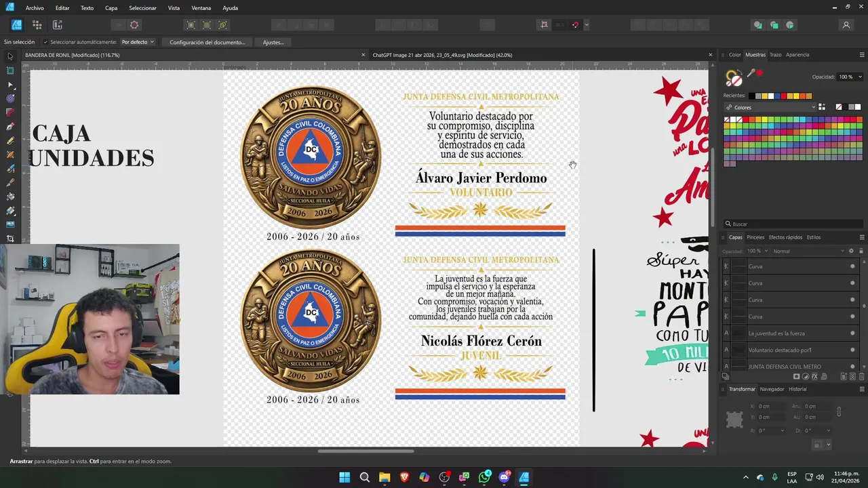Switch to BANDERA DE RONIL document tab
This screenshot has width=868, height=488.
coord(72,55)
